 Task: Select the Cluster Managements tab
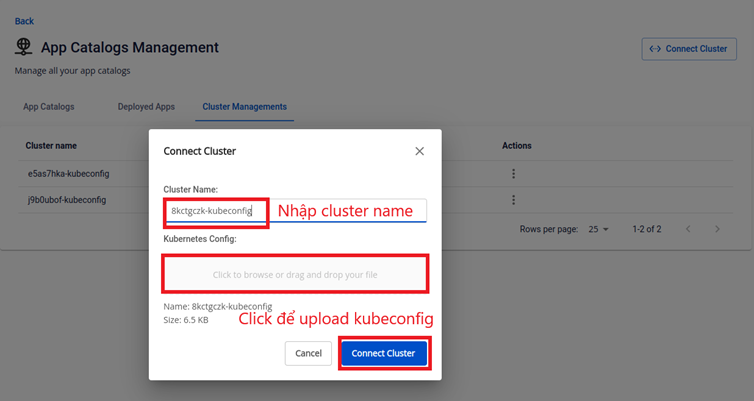(x=244, y=106)
